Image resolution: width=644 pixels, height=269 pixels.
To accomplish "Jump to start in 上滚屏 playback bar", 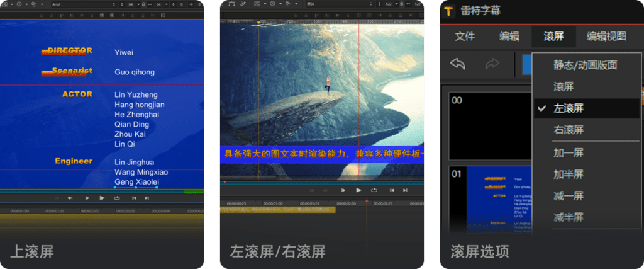I will [x=134, y=198].
